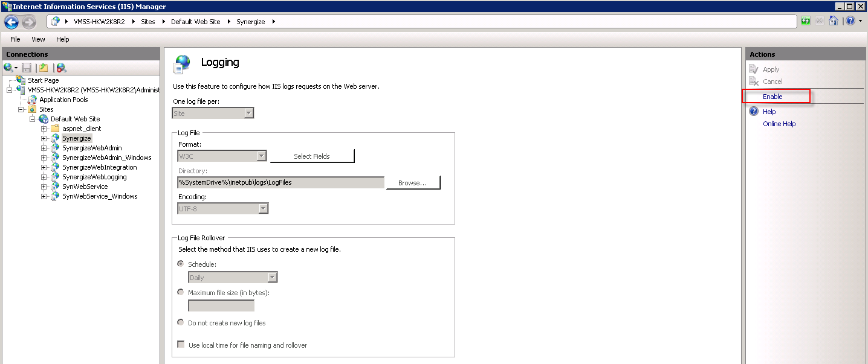The height and width of the screenshot is (364, 868).
Task: Open the Create New Connection dropdown arrow
Action: (16, 68)
